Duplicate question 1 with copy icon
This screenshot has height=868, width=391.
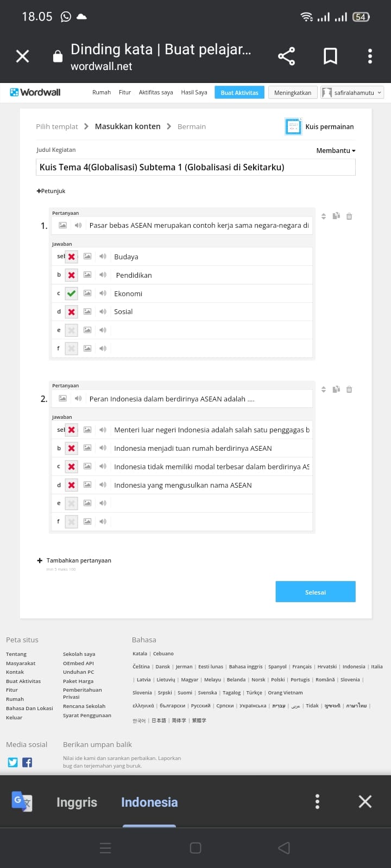coord(336,216)
